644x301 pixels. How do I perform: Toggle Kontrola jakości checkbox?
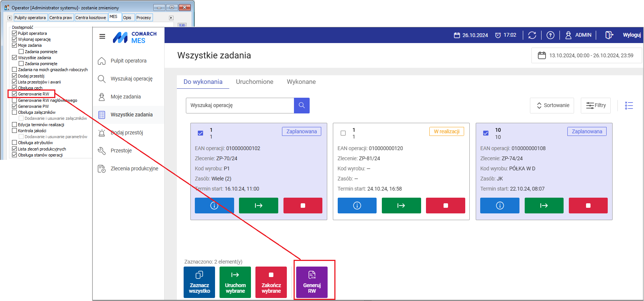click(x=15, y=131)
